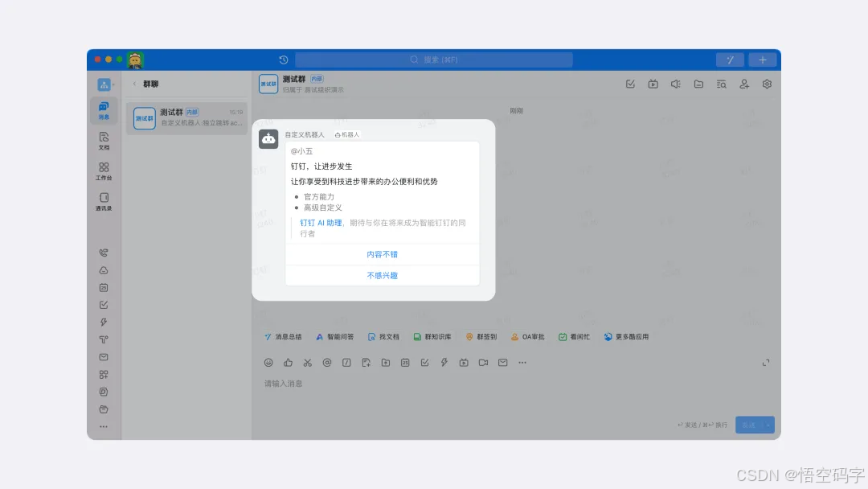
Task: Open more tools ellipsis in message toolbar
Action: [522, 363]
